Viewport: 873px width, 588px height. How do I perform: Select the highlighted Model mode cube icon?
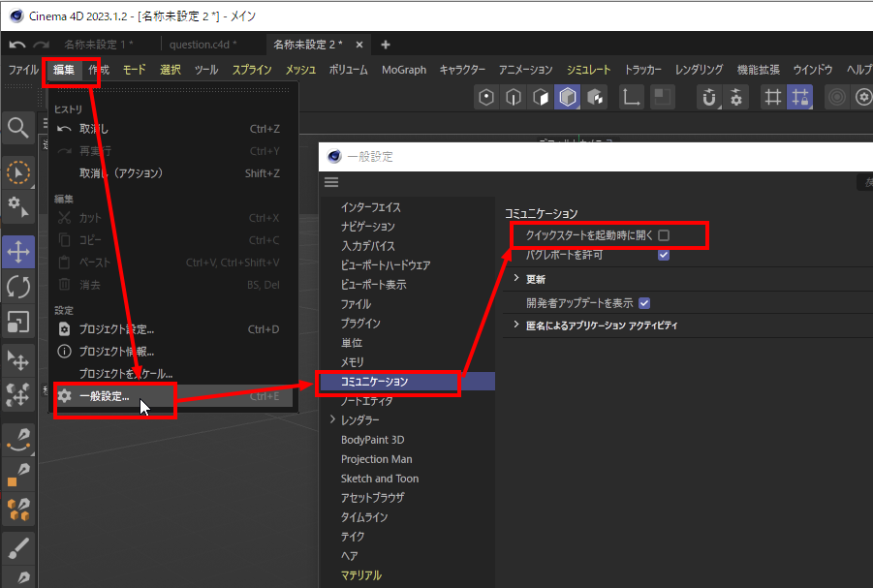[x=568, y=98]
